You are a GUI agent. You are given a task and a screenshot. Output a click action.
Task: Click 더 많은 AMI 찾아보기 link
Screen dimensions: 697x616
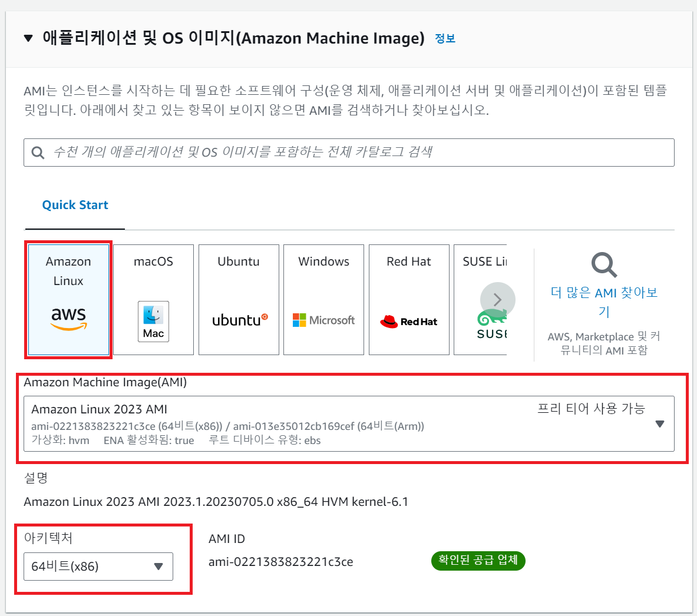(603, 301)
